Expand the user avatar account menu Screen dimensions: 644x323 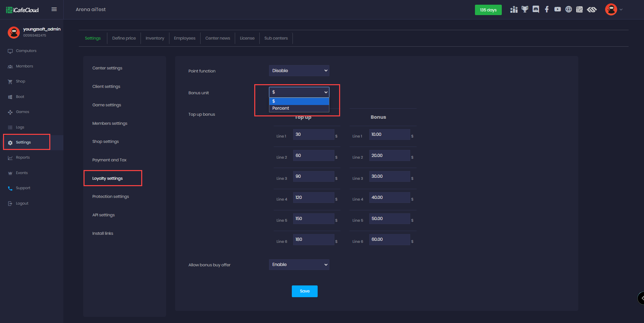613,9
